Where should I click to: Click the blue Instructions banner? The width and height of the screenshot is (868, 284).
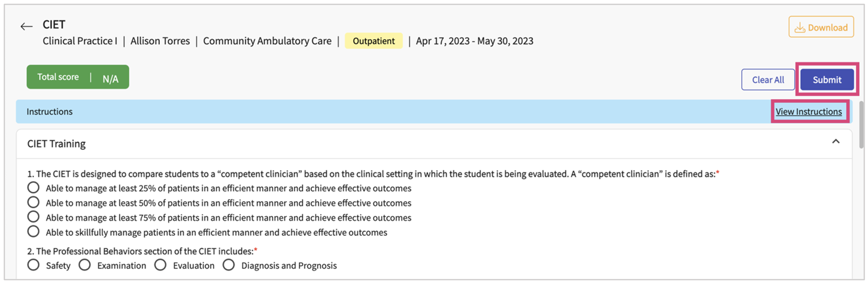pos(50,112)
